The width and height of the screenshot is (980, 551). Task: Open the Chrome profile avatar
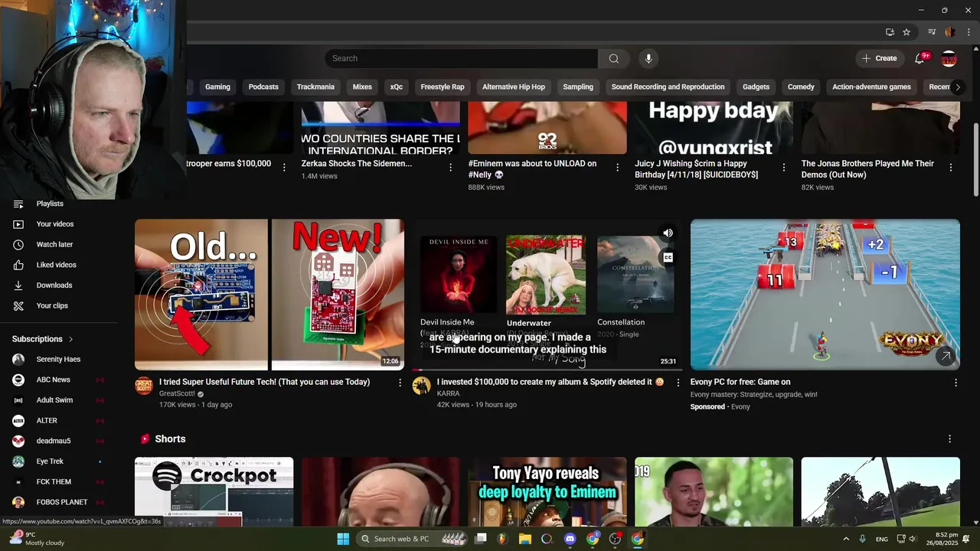click(x=950, y=32)
